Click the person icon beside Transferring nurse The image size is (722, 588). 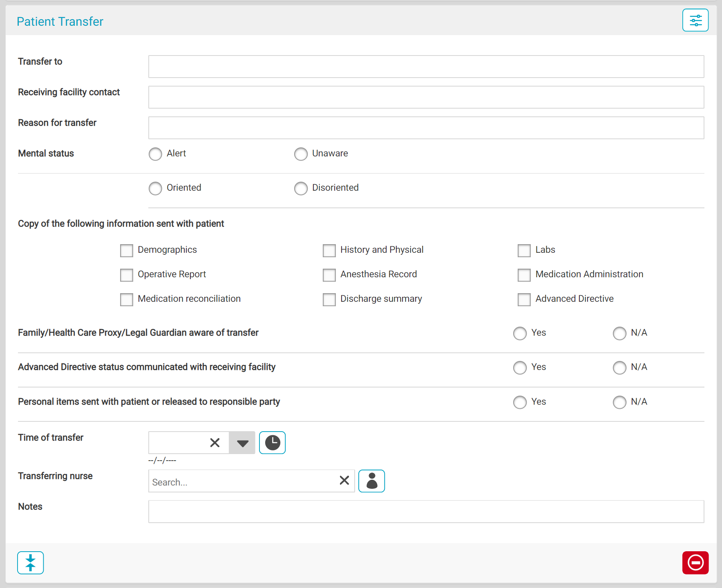click(371, 481)
